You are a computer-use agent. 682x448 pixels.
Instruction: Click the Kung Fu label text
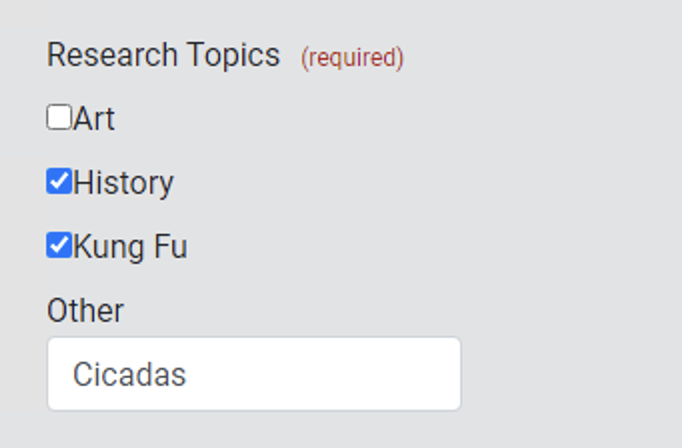click(130, 246)
